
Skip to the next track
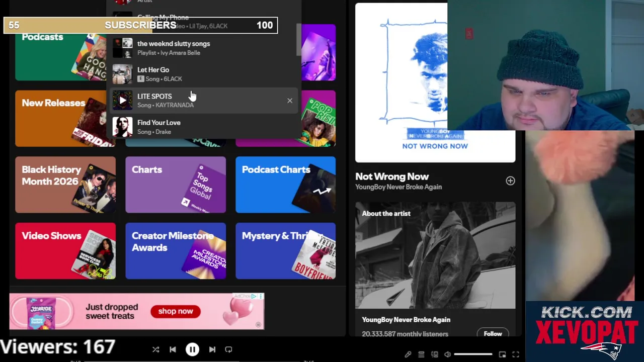coord(212,349)
